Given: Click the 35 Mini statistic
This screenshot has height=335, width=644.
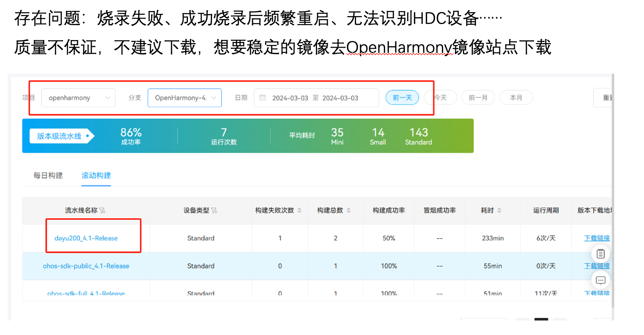Looking at the screenshot, I should click(337, 136).
